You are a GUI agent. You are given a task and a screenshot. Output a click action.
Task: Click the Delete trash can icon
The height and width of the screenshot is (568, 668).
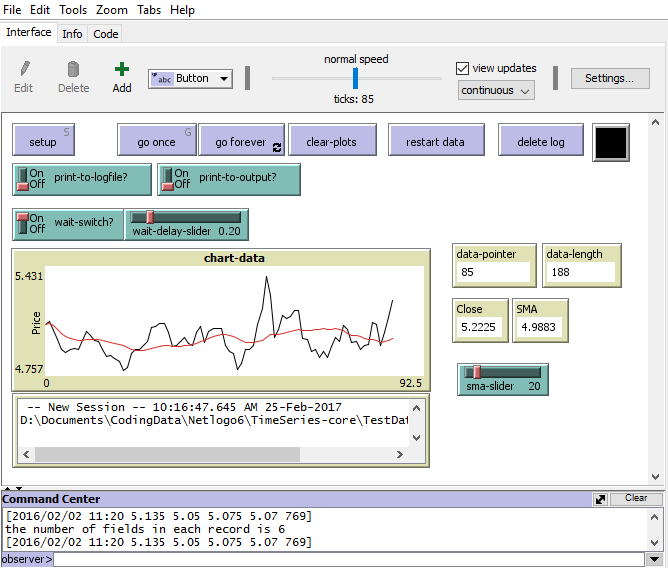click(x=73, y=70)
